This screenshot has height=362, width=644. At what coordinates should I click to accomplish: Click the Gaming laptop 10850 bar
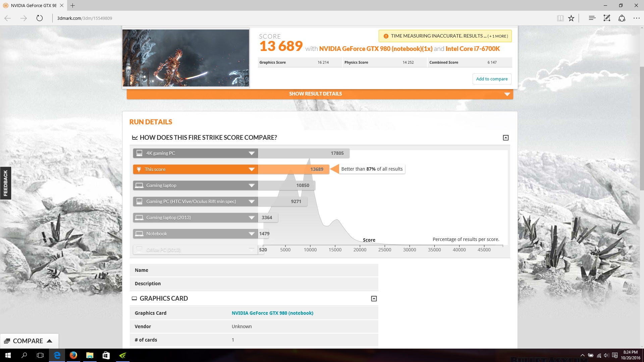point(286,185)
